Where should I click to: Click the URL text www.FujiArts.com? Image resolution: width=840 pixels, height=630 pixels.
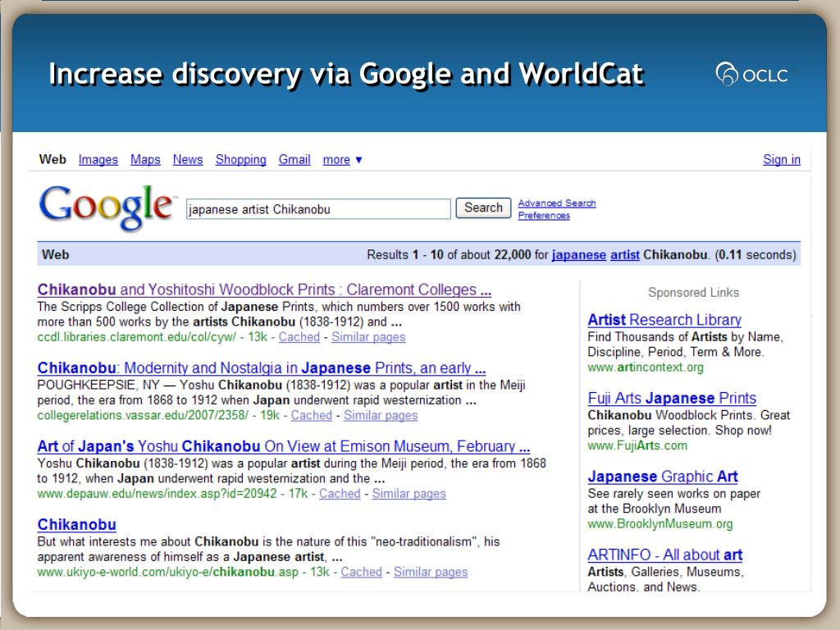(x=637, y=445)
